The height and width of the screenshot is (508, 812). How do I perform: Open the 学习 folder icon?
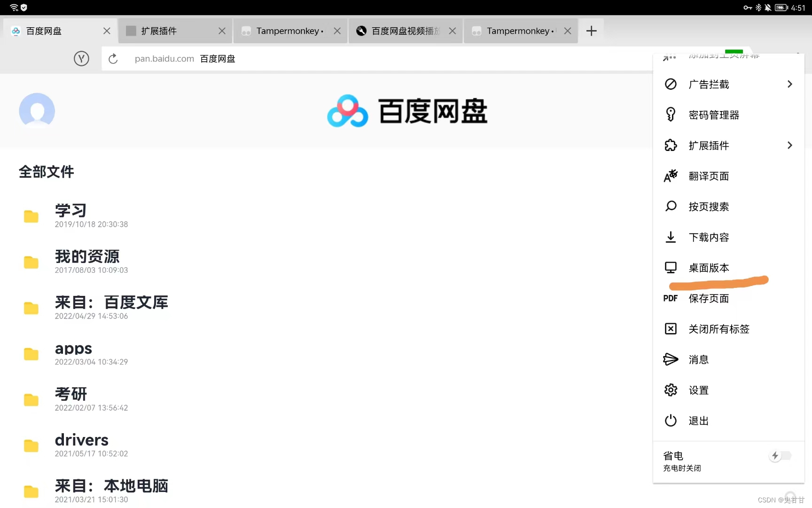coord(31,216)
